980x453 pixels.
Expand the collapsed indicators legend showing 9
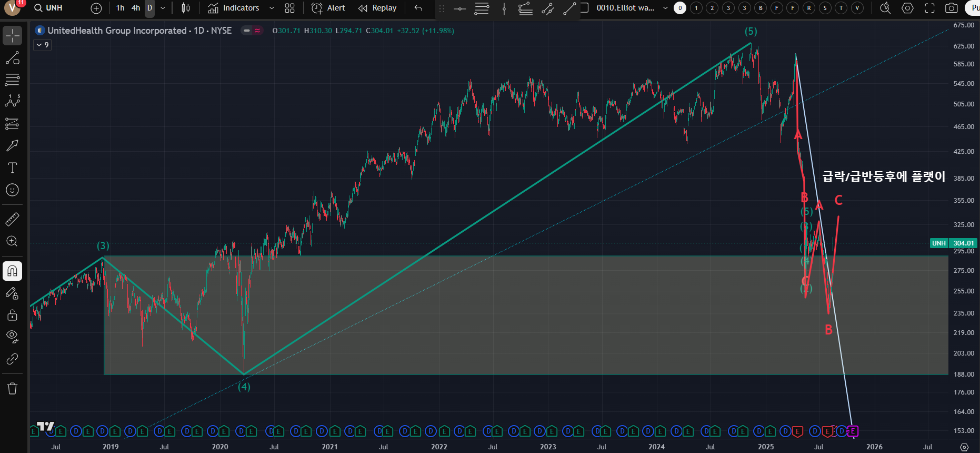pos(42,45)
